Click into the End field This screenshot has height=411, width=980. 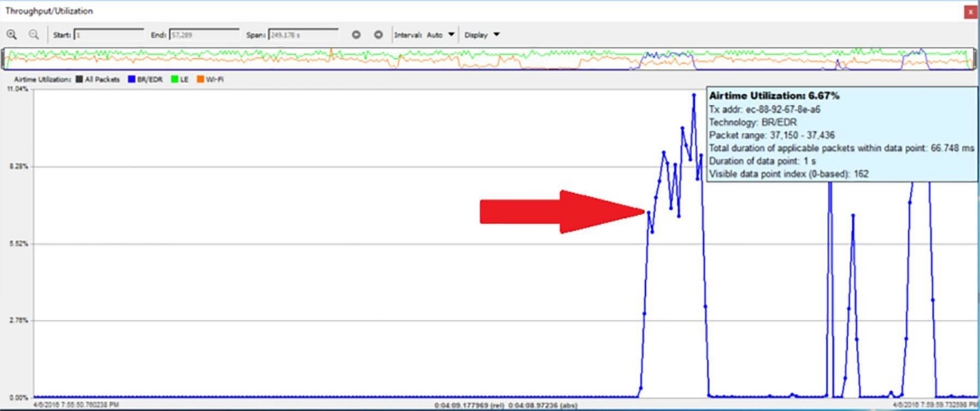coord(205,34)
